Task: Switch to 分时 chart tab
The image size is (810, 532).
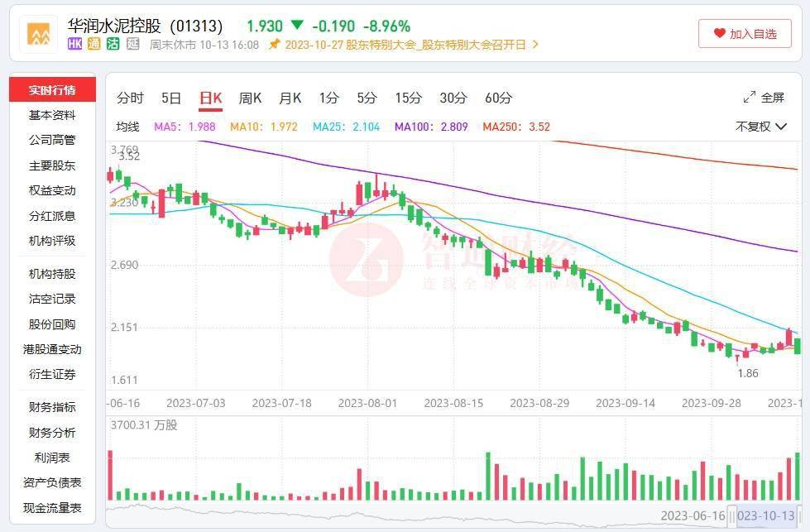Action: (x=130, y=98)
